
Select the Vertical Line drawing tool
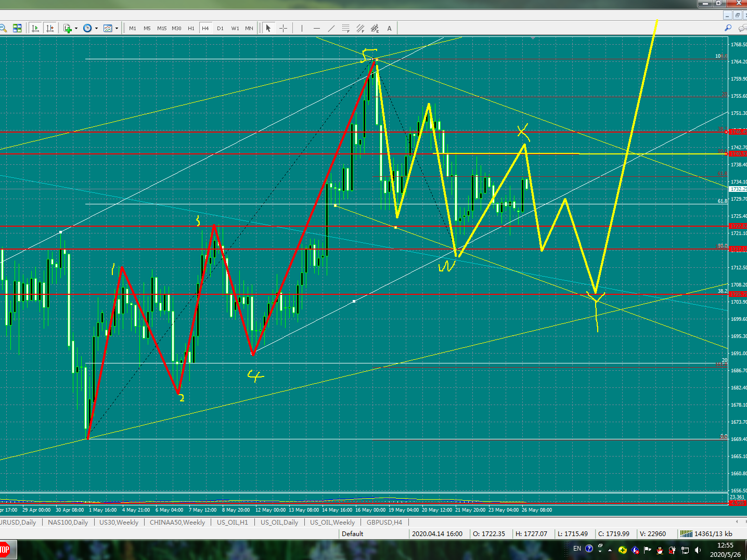(302, 28)
